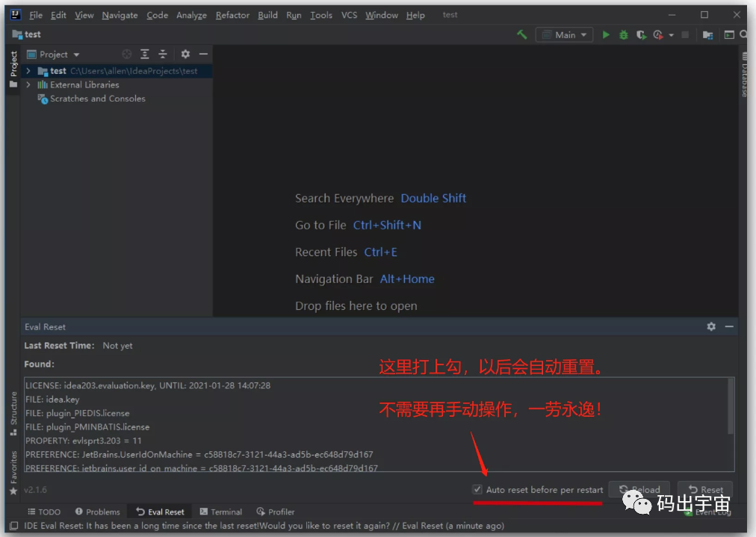The width and height of the screenshot is (756, 537).
Task: Run with Coverage icon
Action: point(640,34)
